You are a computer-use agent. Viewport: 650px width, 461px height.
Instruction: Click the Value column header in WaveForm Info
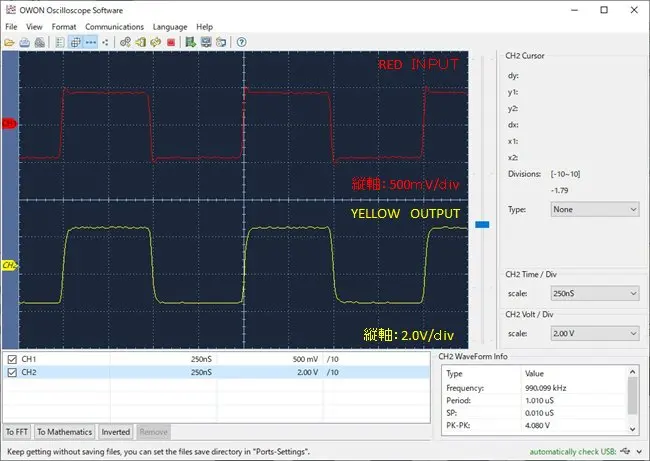point(534,374)
